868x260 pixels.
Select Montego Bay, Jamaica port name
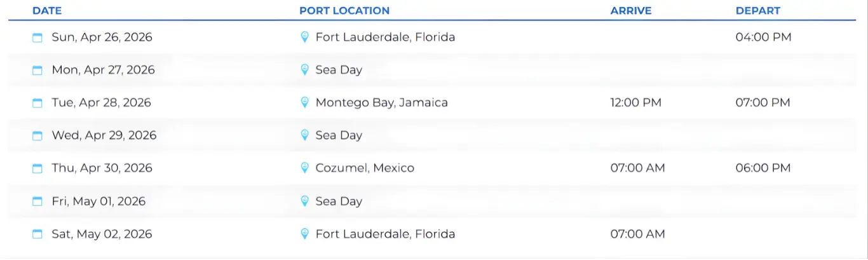[381, 102]
